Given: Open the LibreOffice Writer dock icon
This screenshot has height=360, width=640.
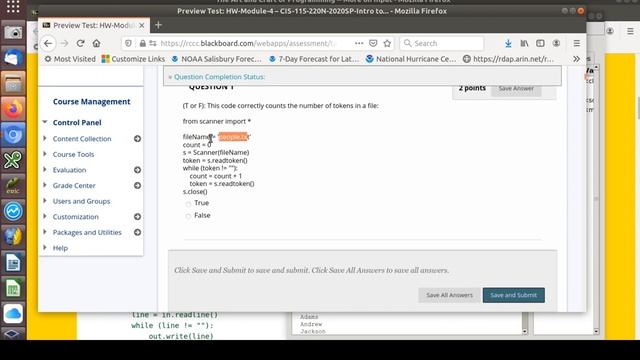Looking at the screenshot, I should pyautogui.click(x=13, y=262).
